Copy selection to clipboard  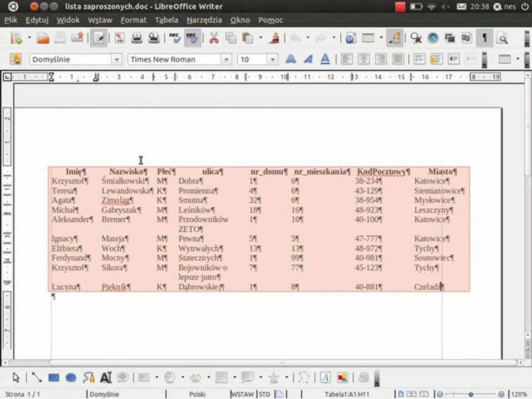click(231, 38)
